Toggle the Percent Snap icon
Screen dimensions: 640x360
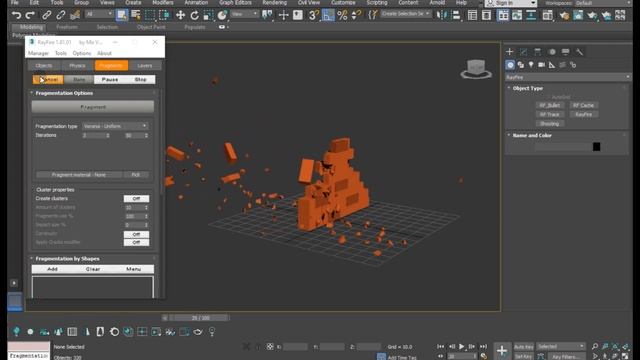pos(342,16)
